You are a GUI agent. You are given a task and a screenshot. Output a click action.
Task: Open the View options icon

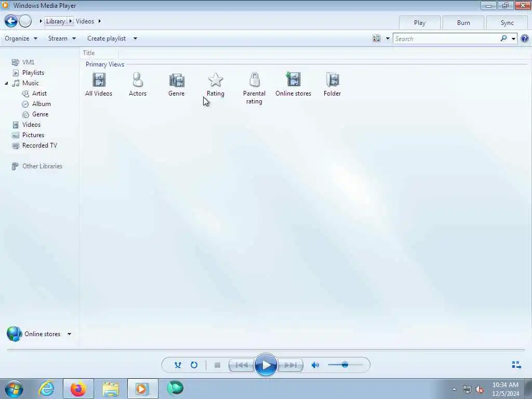(x=376, y=38)
